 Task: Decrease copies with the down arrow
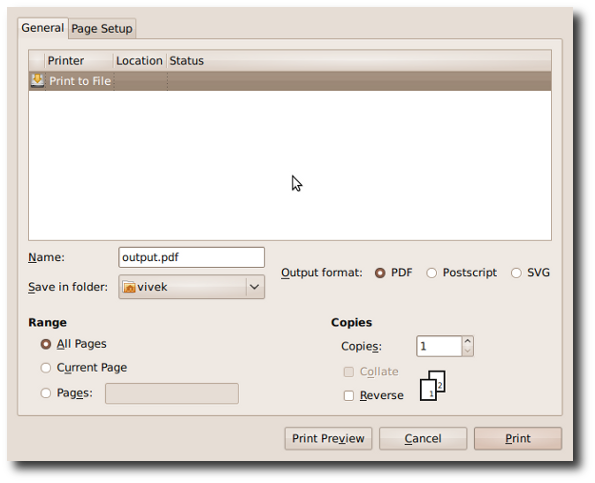[468, 351]
